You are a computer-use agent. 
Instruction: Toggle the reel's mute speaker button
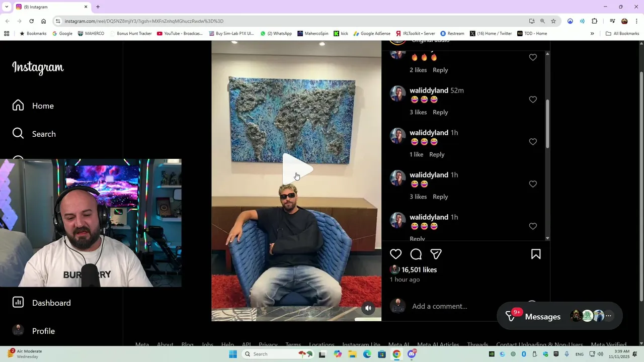(368, 308)
